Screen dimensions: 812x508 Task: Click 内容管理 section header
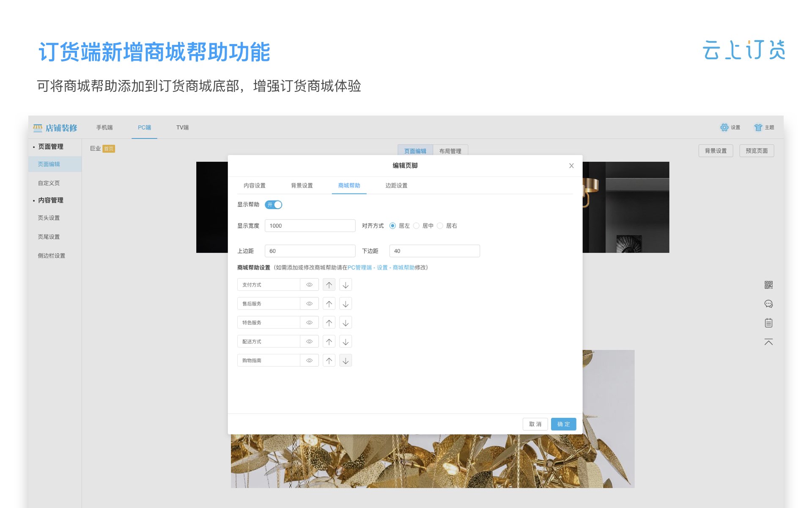[51, 200]
